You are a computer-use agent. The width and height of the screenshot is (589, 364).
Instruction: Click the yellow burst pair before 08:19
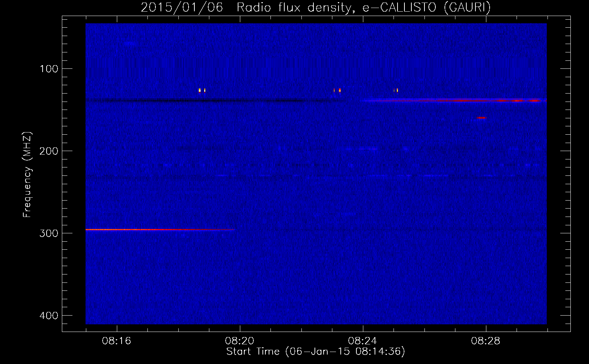pos(202,90)
